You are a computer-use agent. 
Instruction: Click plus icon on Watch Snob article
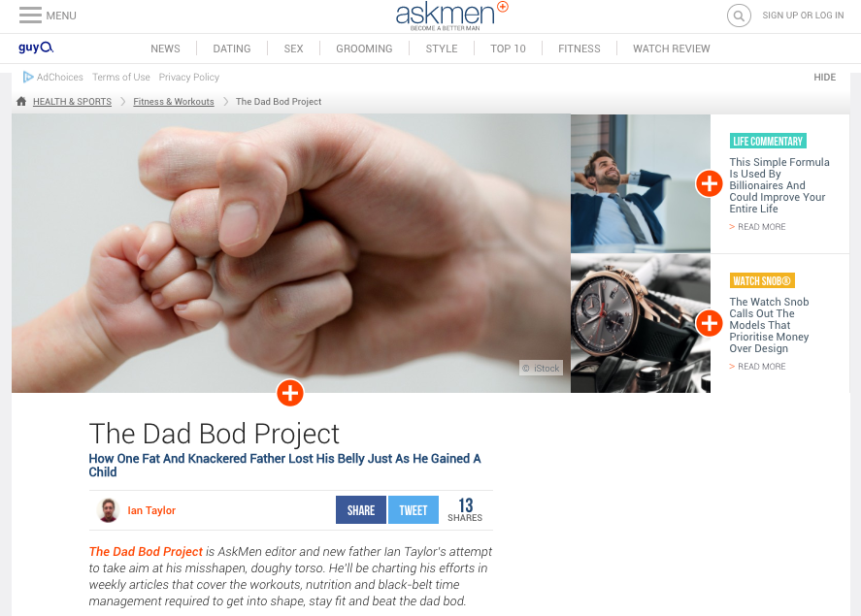(x=709, y=323)
